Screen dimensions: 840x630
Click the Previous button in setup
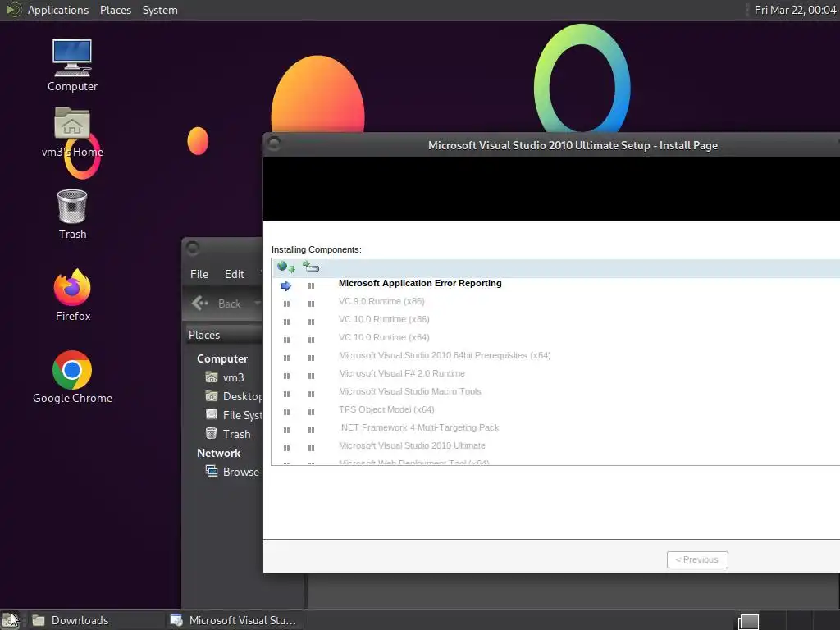click(697, 559)
